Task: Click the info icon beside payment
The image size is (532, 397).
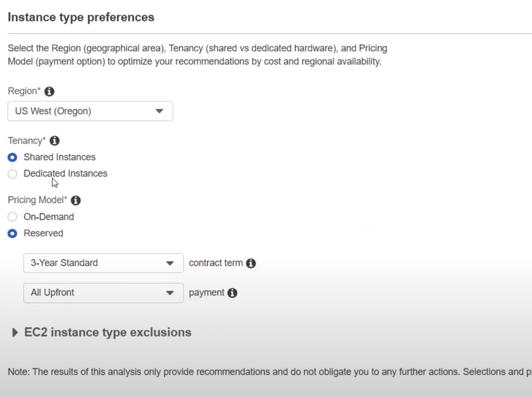Action: tap(233, 293)
